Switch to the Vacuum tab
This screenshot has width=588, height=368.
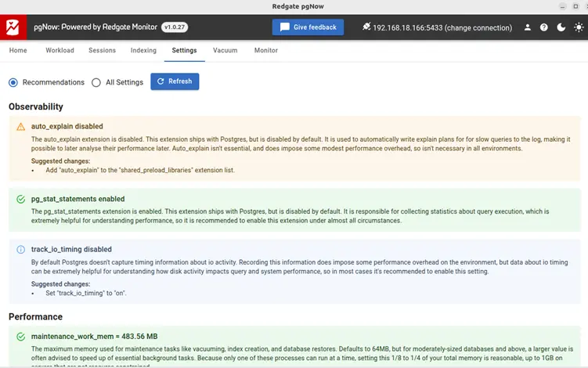[x=225, y=51]
